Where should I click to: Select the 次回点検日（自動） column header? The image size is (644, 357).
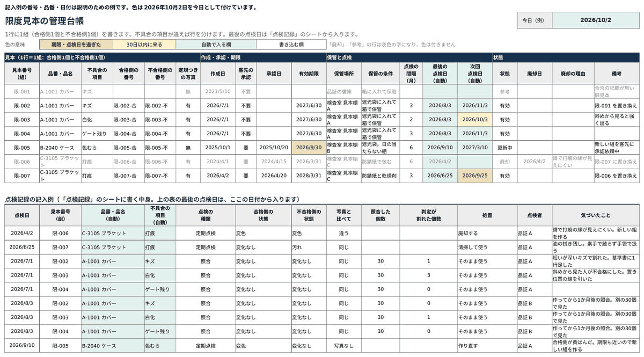(475, 74)
